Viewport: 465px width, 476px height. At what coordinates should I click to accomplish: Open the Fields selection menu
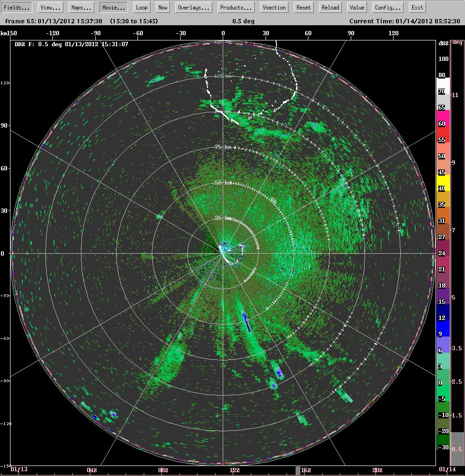click(x=17, y=7)
